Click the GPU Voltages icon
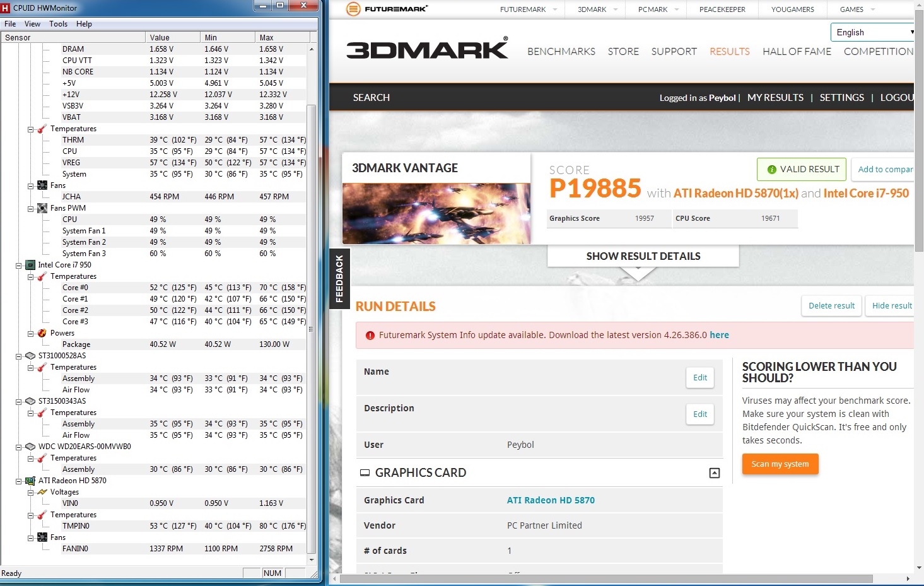Viewport: 924px width, 586px height. 42,492
